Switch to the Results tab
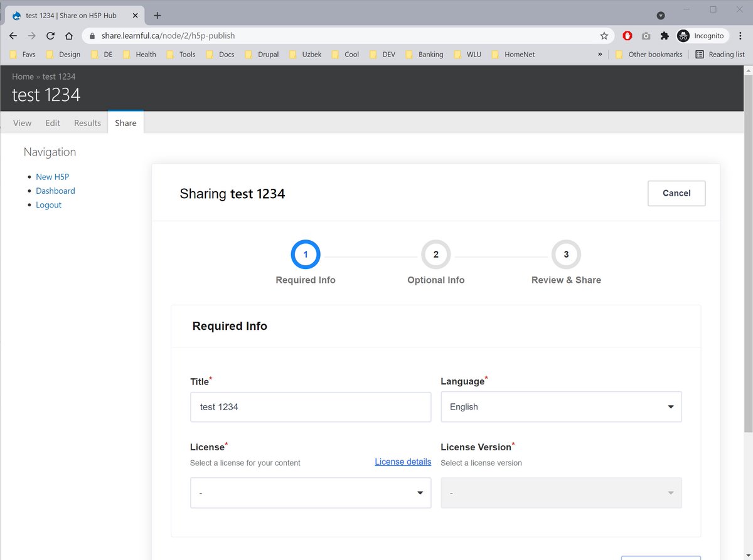 click(x=87, y=123)
